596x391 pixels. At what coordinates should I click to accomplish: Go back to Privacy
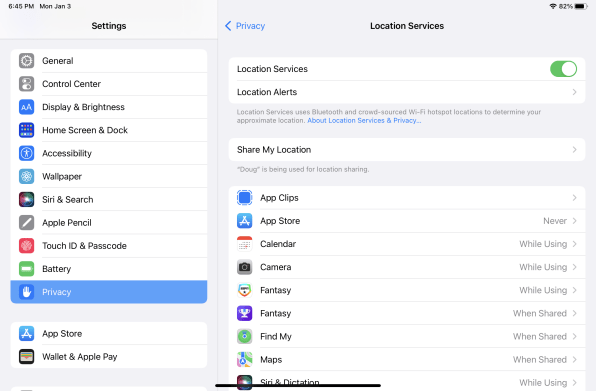245,26
